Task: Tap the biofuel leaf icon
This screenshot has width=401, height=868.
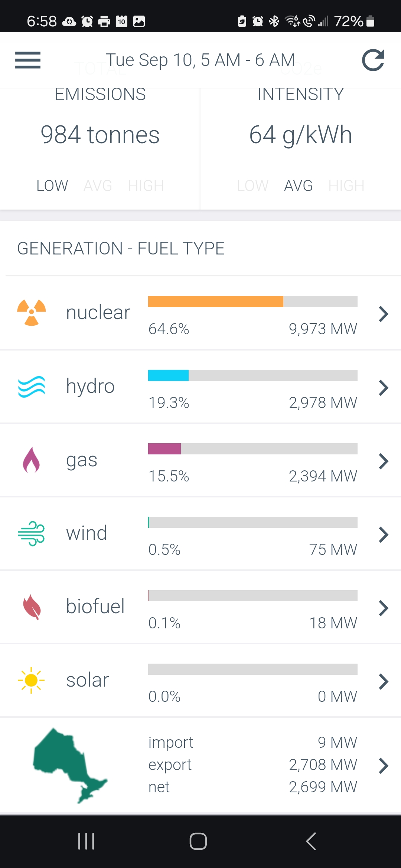Action: click(x=32, y=607)
